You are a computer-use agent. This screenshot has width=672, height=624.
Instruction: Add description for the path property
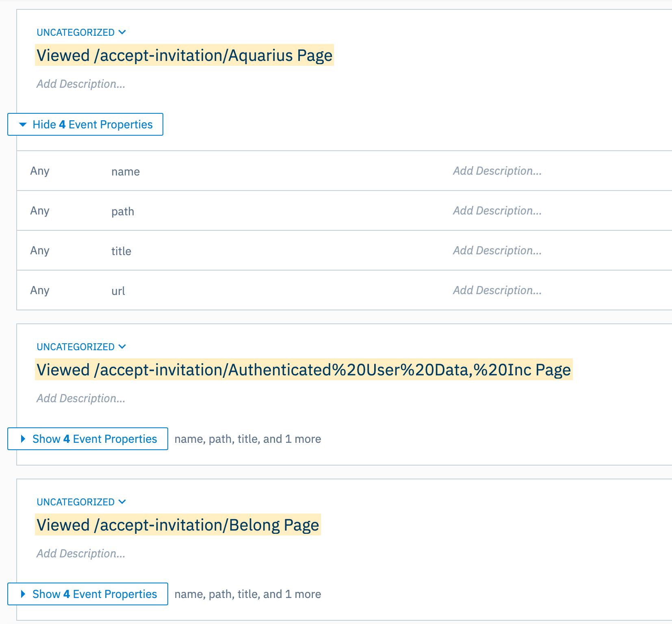[497, 211]
